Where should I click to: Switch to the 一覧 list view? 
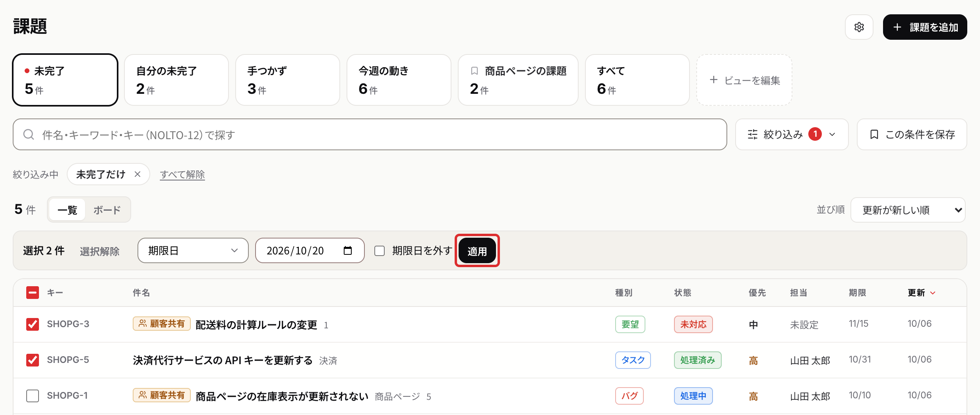67,210
